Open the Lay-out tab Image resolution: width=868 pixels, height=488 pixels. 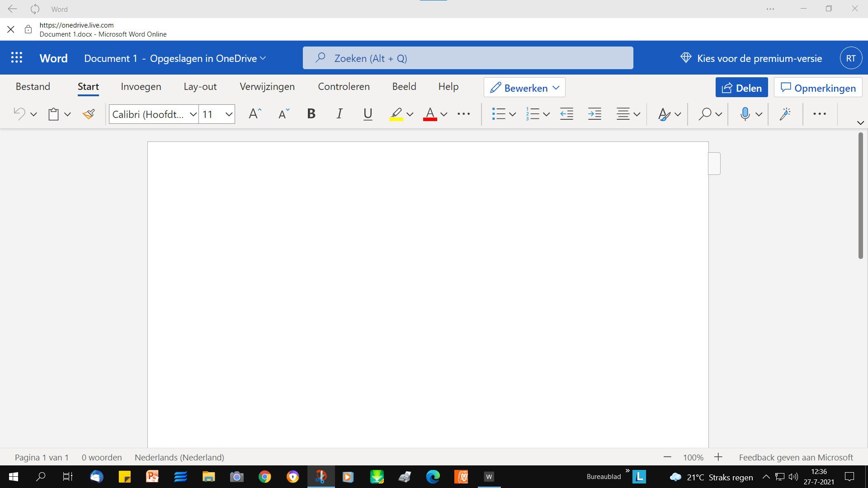[200, 87]
